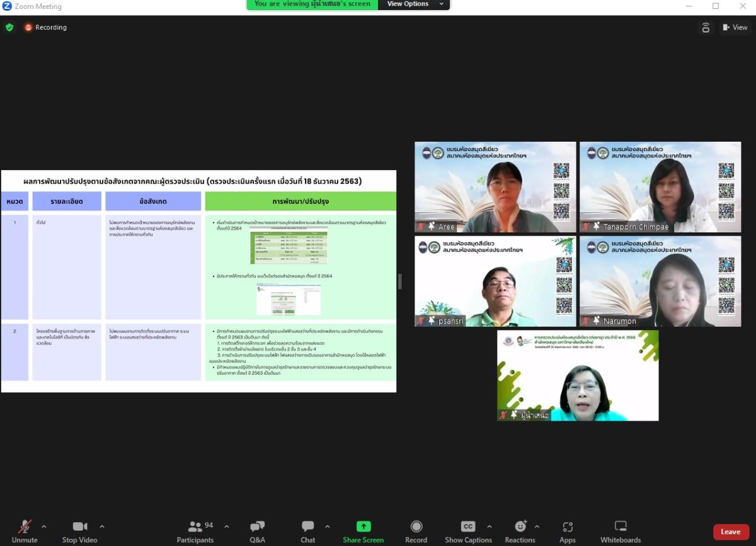The height and width of the screenshot is (546, 756).
Task: Click the green encryption shield icon
Action: [x=9, y=27]
